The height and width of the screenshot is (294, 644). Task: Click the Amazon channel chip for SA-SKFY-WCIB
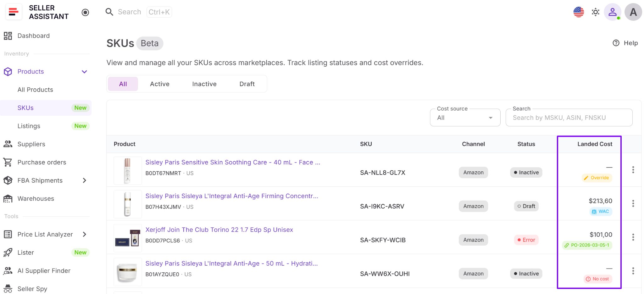point(473,240)
